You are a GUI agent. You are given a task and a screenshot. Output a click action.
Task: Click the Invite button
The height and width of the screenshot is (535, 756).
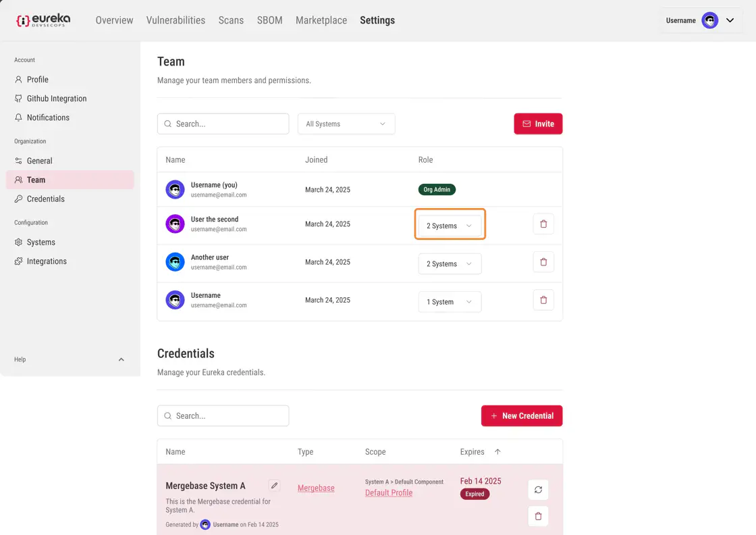pyautogui.click(x=538, y=124)
